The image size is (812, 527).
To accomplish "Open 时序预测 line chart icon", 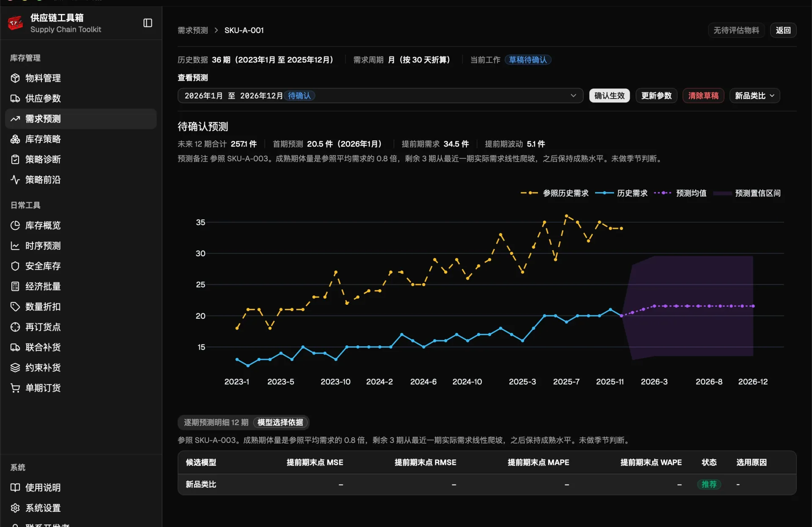I will tap(15, 246).
